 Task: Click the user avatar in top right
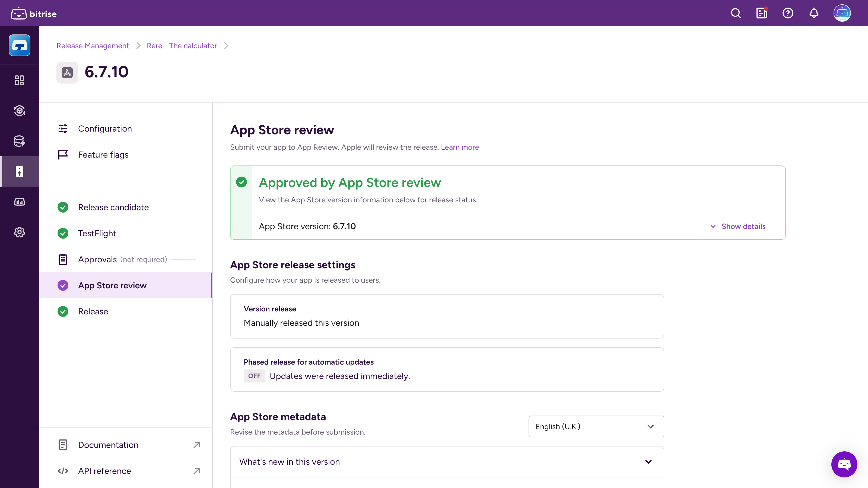point(842,13)
